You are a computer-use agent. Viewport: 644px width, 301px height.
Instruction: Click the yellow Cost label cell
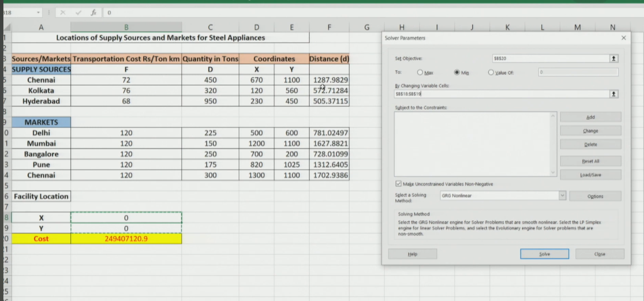pyautogui.click(x=41, y=239)
